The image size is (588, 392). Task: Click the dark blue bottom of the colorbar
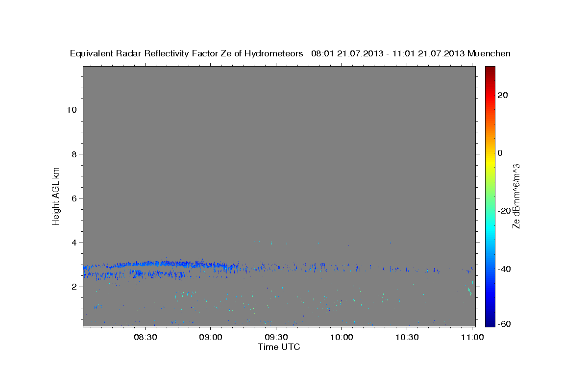490,322
